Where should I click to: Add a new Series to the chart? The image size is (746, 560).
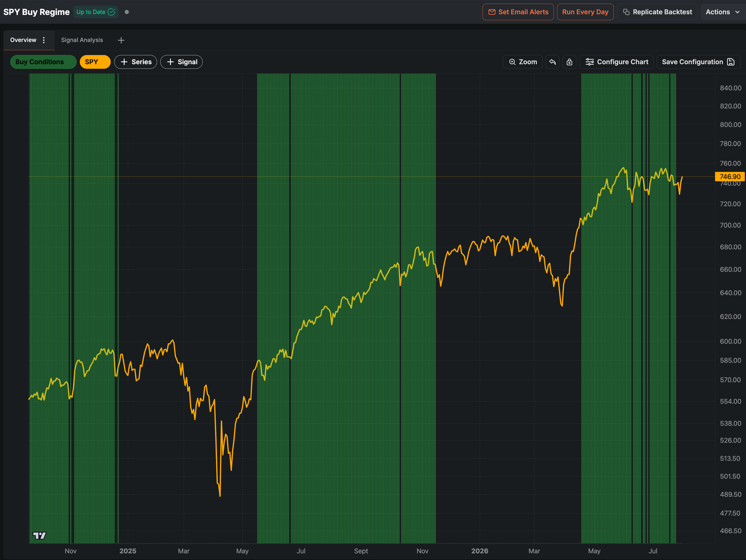pos(135,62)
